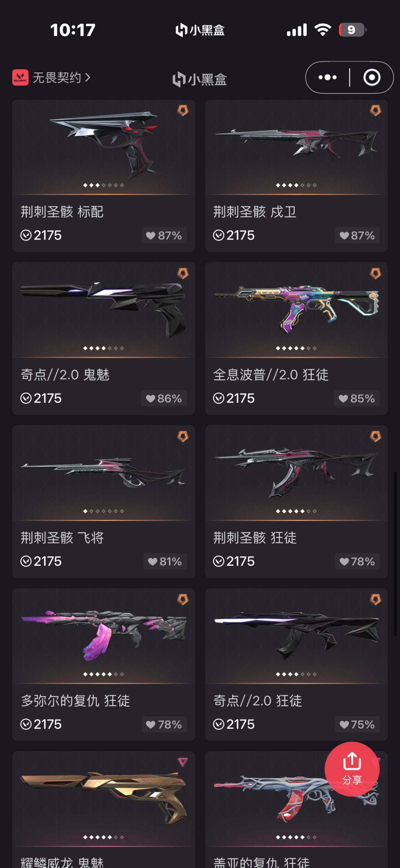Tap level dots indicator under 荆刺圣骸 飞将
This screenshot has height=868, width=400.
(104, 511)
